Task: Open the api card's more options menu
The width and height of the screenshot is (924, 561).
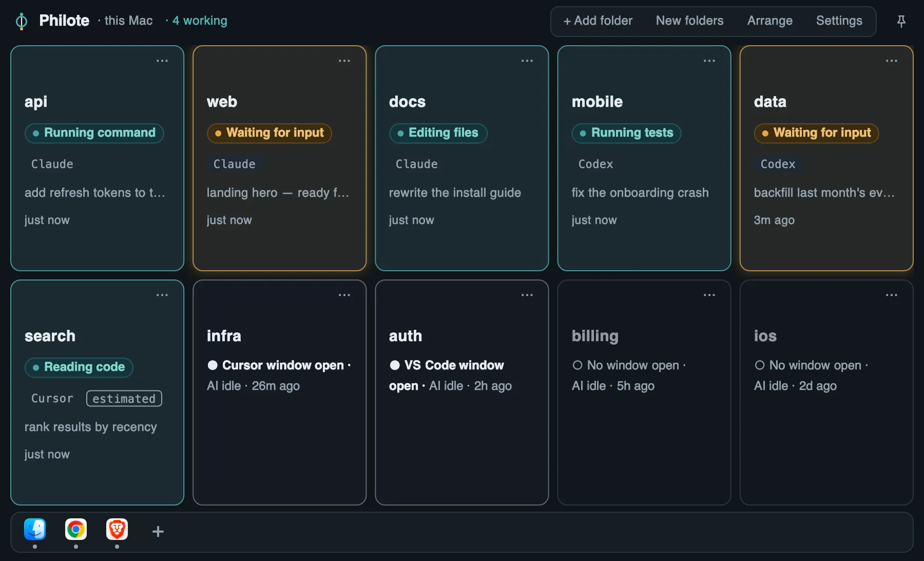Action: click(x=162, y=61)
